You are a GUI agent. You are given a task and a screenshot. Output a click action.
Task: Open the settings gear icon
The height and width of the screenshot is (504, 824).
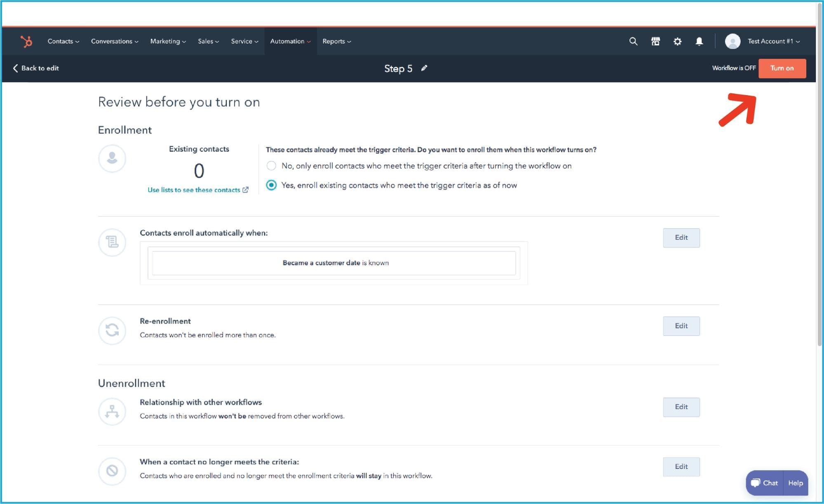point(677,41)
